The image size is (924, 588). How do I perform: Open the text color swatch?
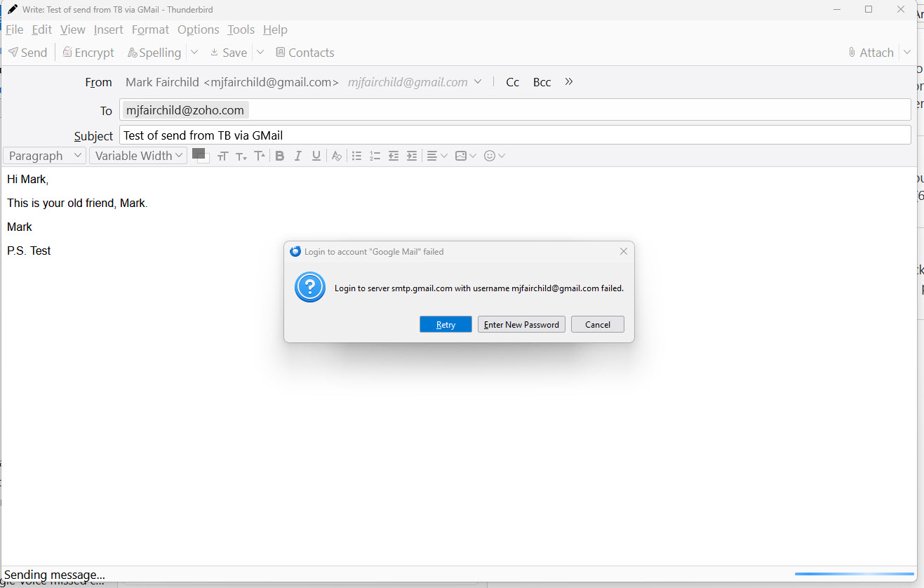click(x=199, y=154)
